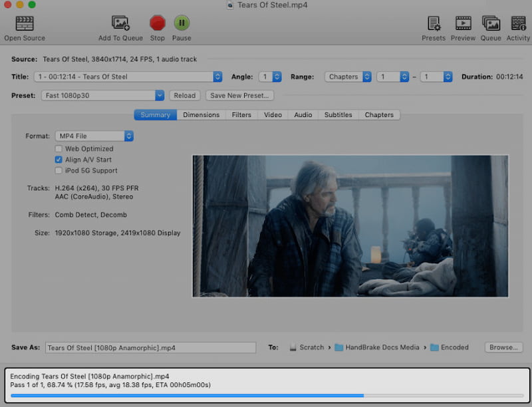Show the Queue window
Viewport: 532px width, 407px height.
(491, 23)
